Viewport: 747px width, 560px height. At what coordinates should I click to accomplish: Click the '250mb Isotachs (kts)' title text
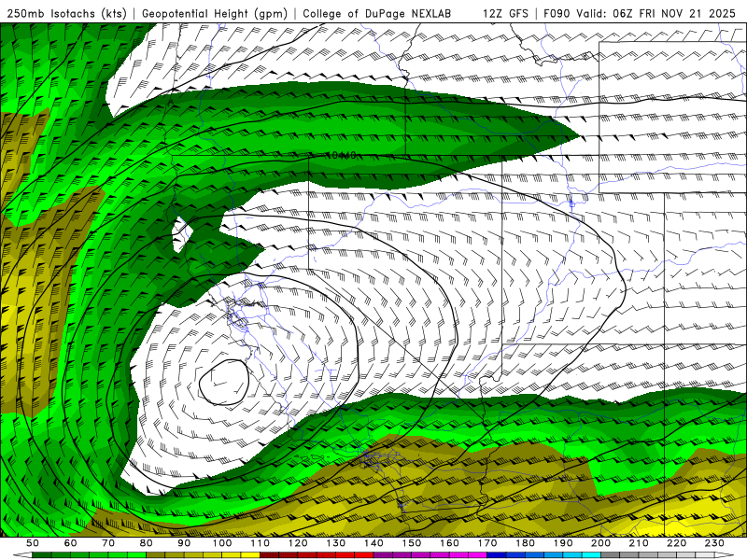pyautogui.click(x=66, y=13)
